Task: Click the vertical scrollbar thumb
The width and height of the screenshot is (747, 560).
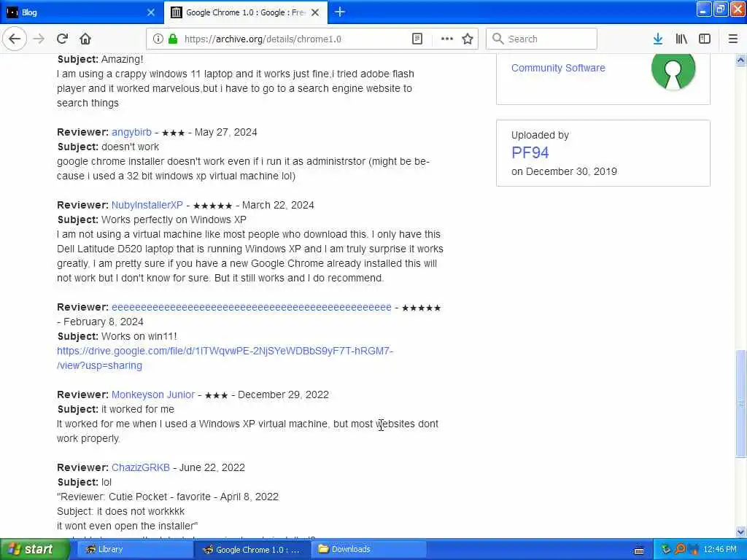Action: (x=740, y=403)
